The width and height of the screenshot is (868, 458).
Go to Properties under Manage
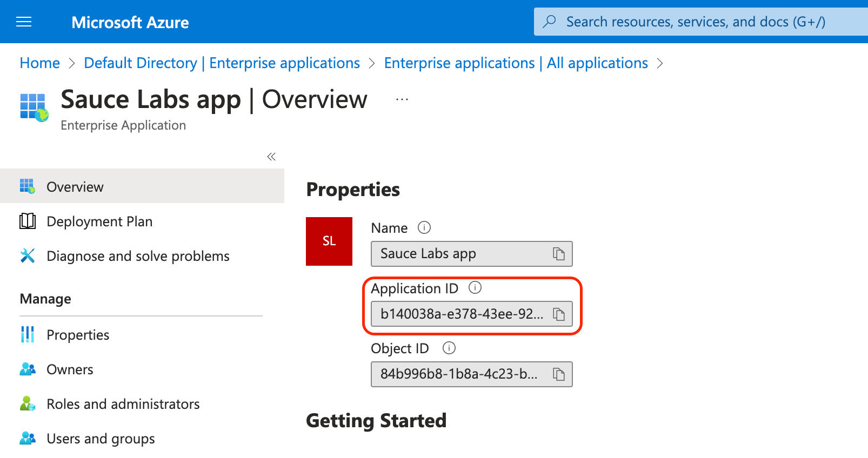(x=78, y=335)
